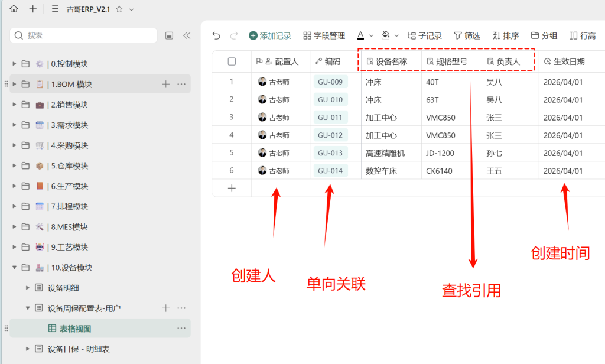Expand the 2.销售模块 folder

click(14, 105)
